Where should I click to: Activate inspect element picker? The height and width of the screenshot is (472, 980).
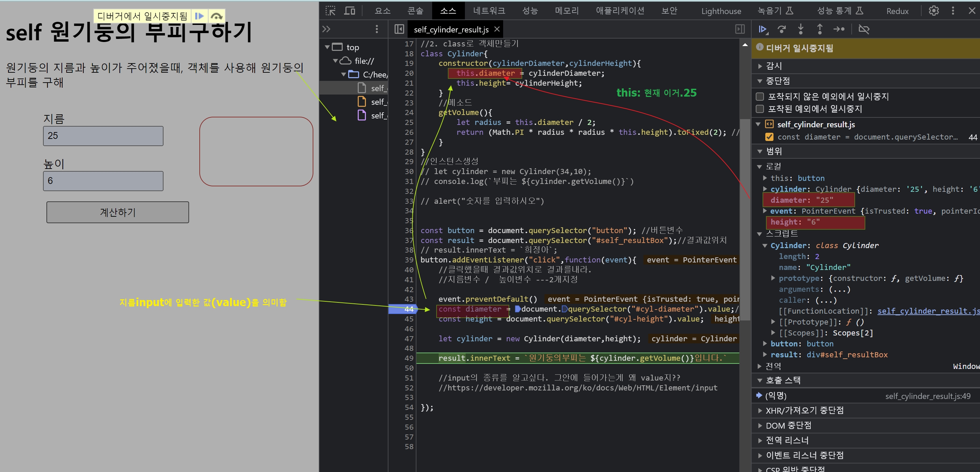(x=330, y=11)
